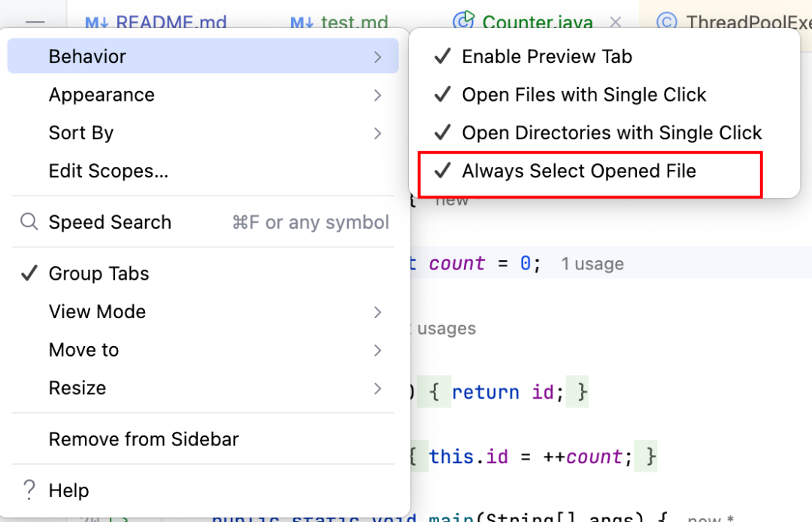
Task: Click the Markdown icon on test.md tab
Action: click(x=302, y=23)
